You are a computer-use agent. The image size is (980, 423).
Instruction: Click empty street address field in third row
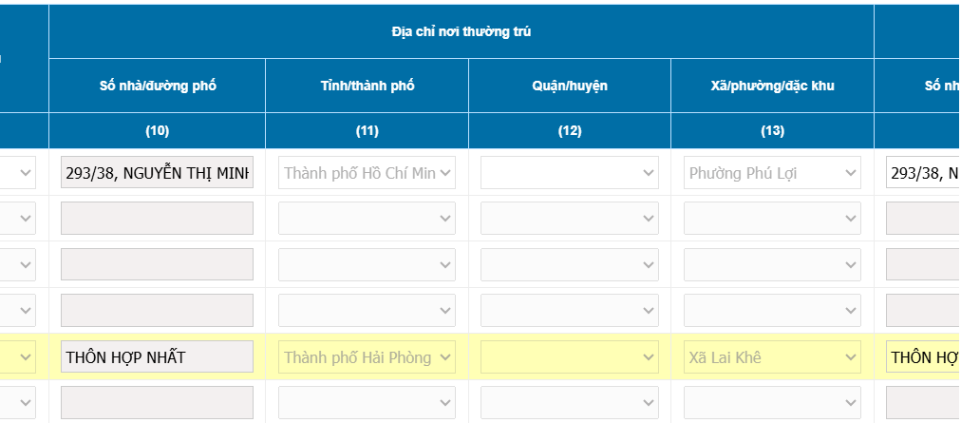(157, 264)
